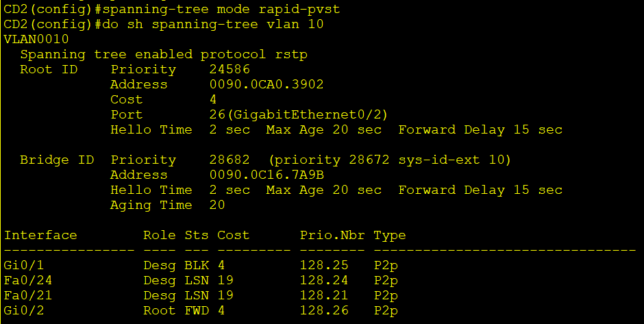
Task: Click the Fa0/24 interface row name
Action: tap(24, 280)
